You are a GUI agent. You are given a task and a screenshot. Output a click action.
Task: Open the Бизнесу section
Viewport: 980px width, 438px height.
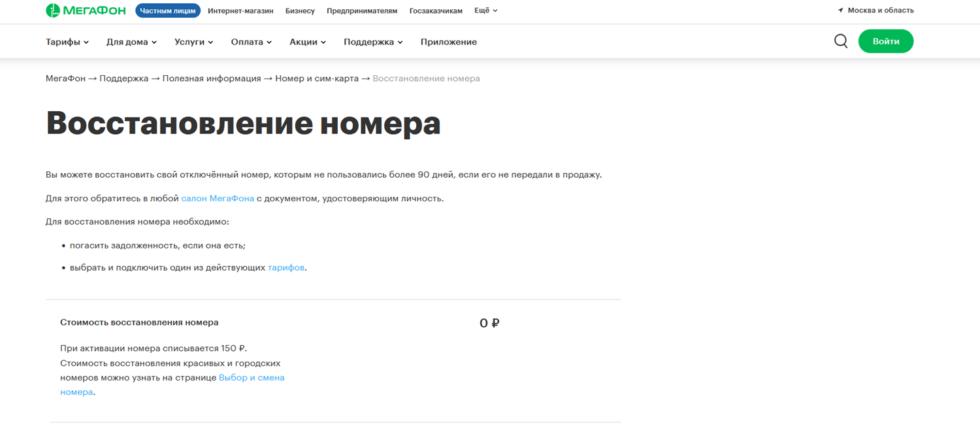click(300, 10)
